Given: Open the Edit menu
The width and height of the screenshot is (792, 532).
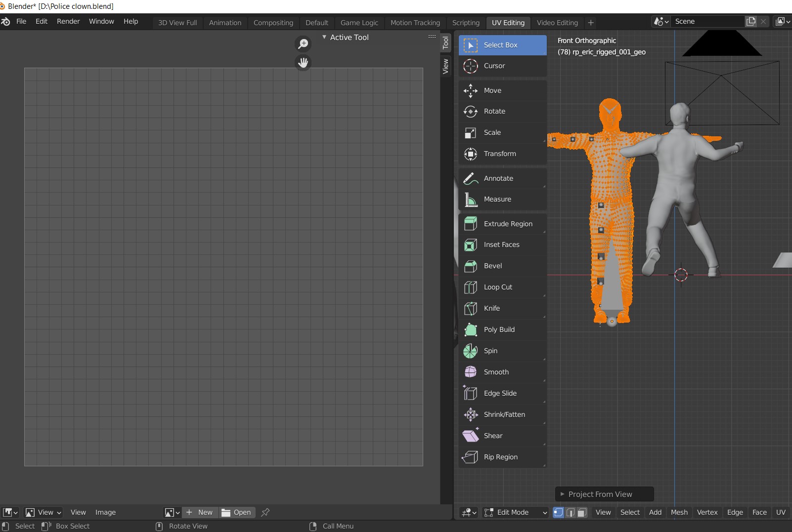Looking at the screenshot, I should pyautogui.click(x=42, y=21).
